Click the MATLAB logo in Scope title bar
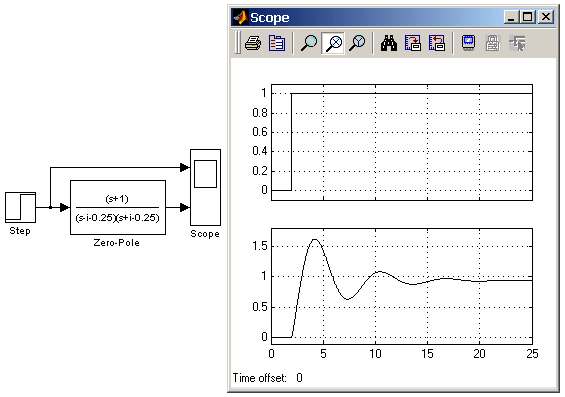Screen dimensions: 565x397 tap(240, 17)
